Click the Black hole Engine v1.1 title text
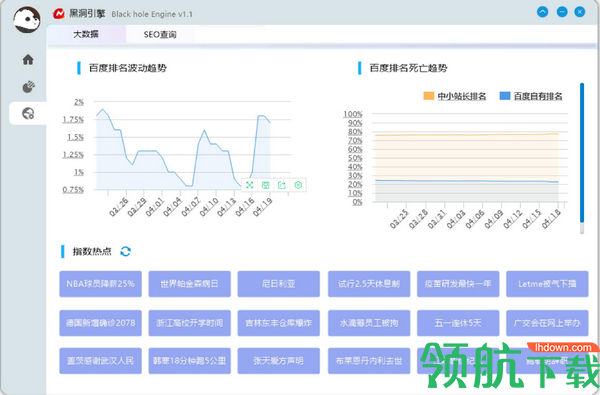Viewport: 600px width, 395px height. [x=152, y=14]
